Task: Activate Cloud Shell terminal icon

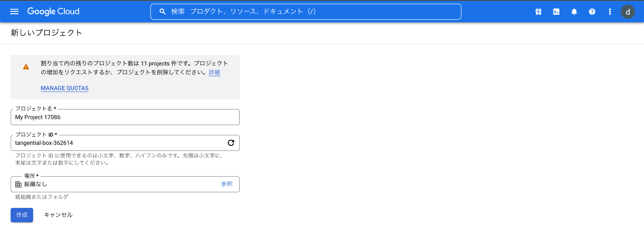Action: (556, 12)
